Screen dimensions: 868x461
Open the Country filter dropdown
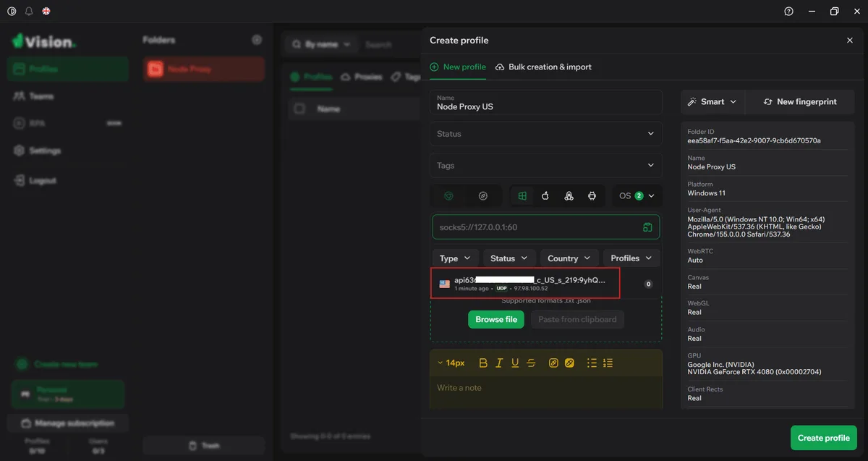[570, 258]
